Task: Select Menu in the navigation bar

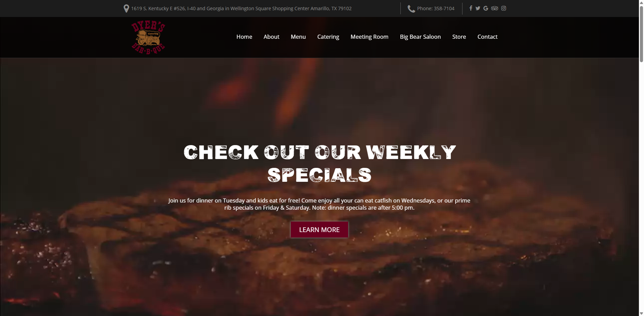Action: pyautogui.click(x=298, y=37)
